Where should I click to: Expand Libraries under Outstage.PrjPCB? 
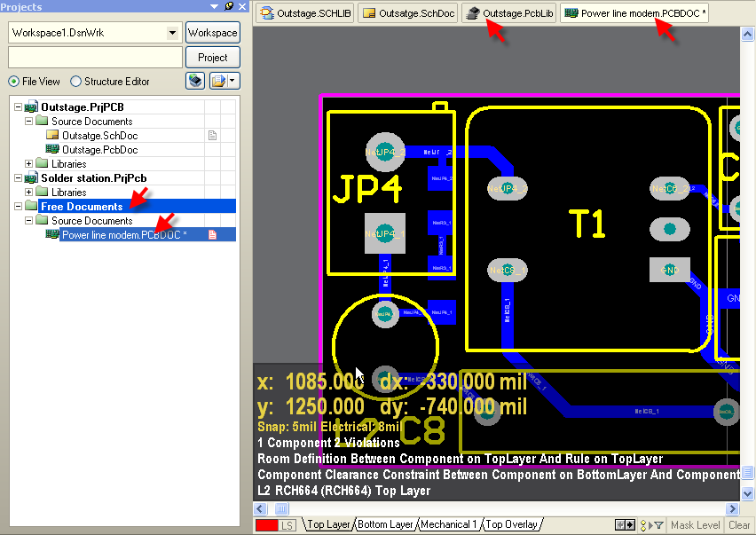point(29,164)
